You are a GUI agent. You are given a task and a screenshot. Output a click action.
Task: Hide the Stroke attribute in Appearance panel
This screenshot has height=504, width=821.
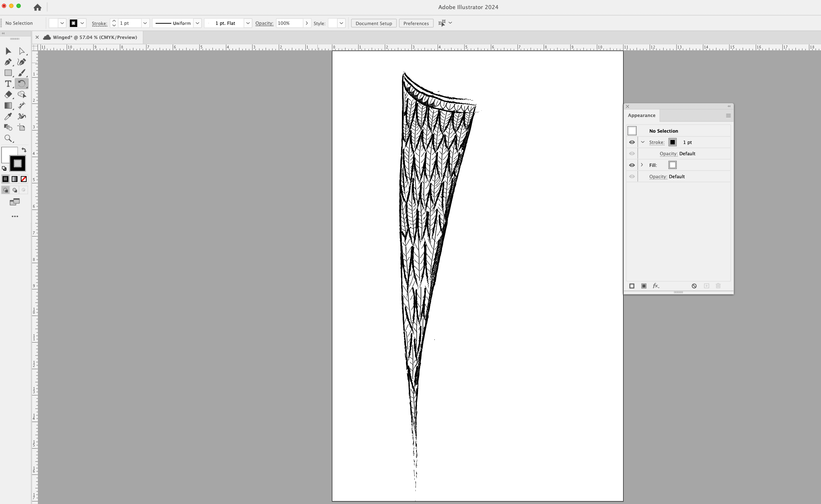pyautogui.click(x=632, y=142)
